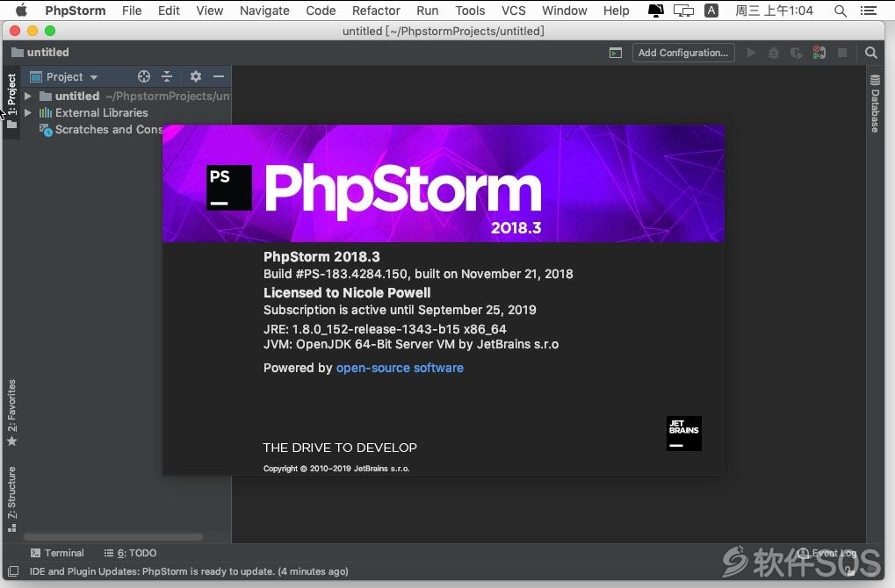Open the Apple menu
895x588 pixels.
coord(20,11)
